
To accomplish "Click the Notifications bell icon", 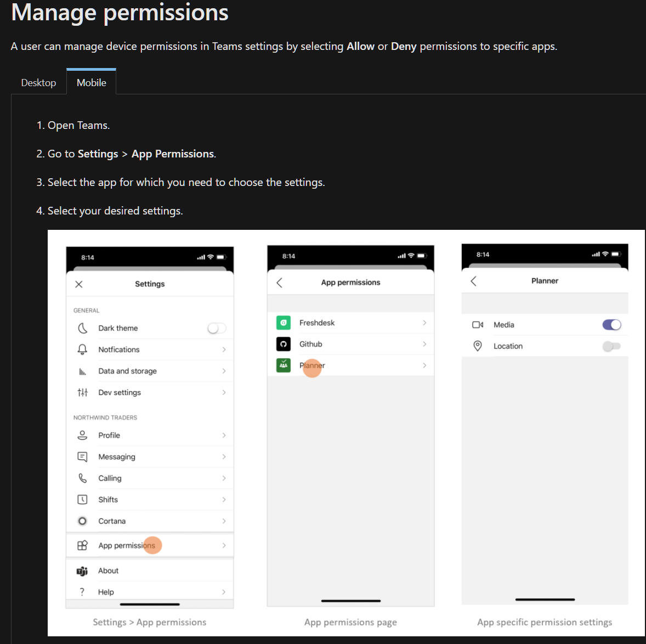I will [82, 349].
